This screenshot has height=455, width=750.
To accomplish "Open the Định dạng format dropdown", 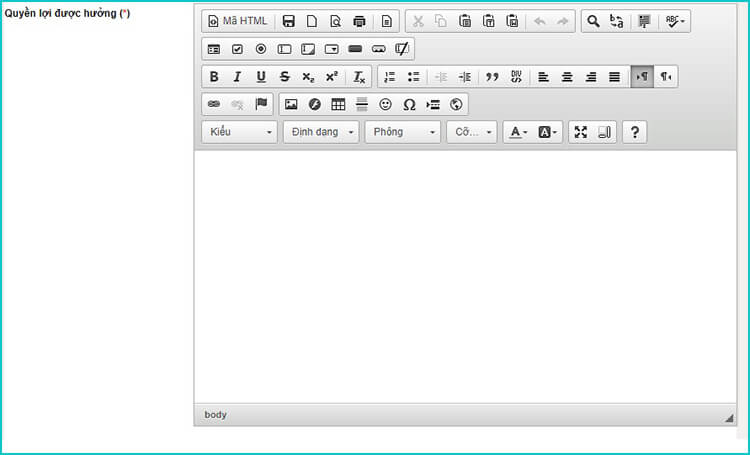I will click(321, 132).
